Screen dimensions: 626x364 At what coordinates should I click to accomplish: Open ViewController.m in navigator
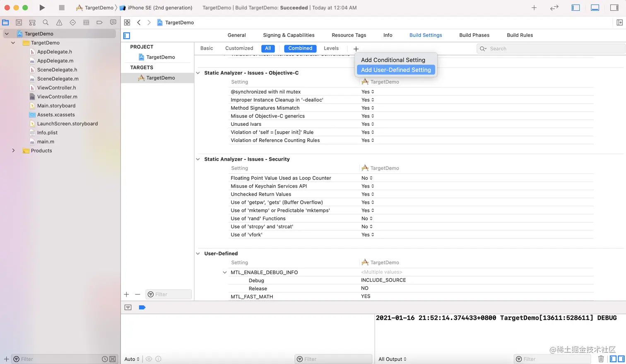(53, 97)
